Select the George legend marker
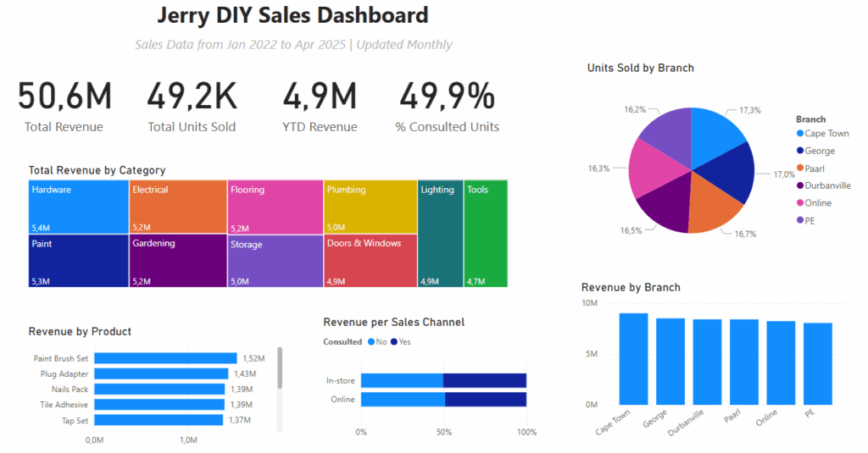This screenshot has height=453, width=868. (x=800, y=151)
